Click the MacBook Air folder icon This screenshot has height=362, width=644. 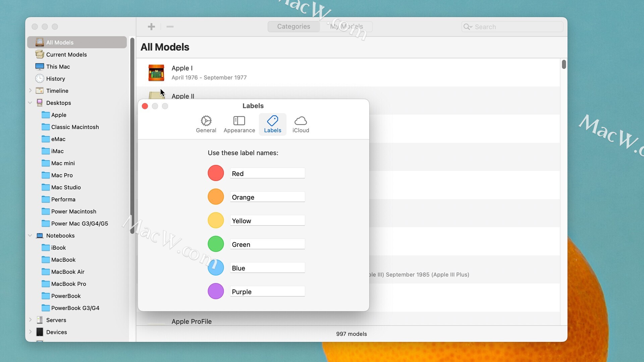[46, 271]
